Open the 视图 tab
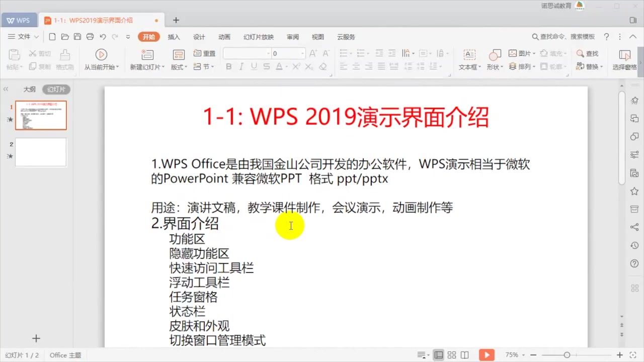The width and height of the screenshot is (644, 362). click(318, 37)
